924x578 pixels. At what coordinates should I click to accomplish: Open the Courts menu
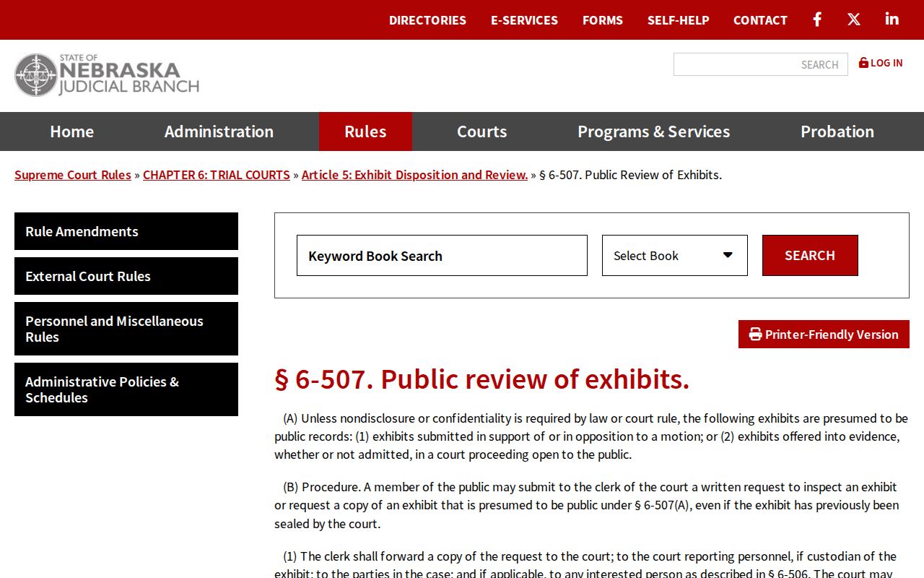click(481, 131)
